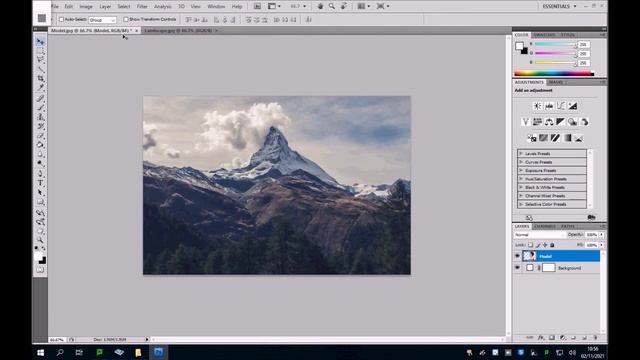
Task: Toggle the lock transparent pixels option
Action: tap(530, 245)
